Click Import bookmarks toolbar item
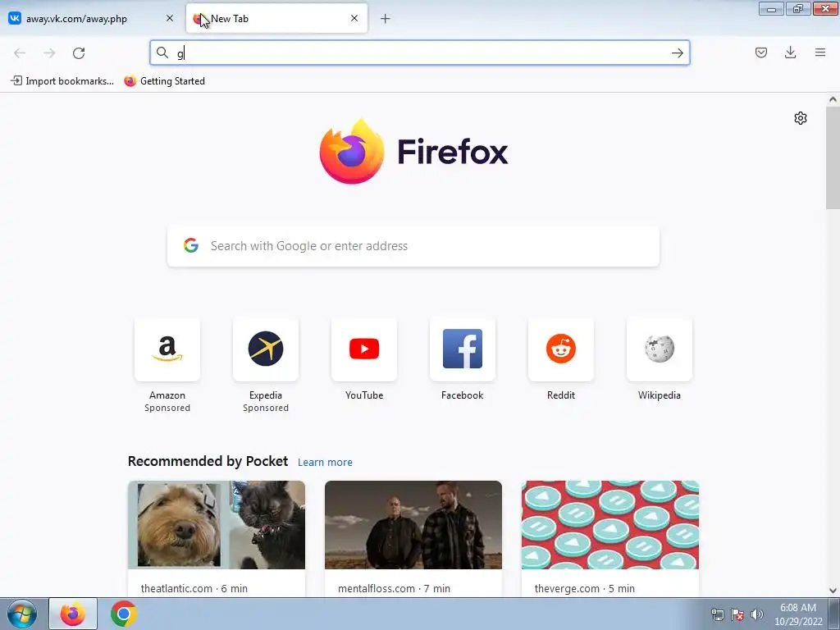The image size is (840, 630). pyautogui.click(x=62, y=81)
